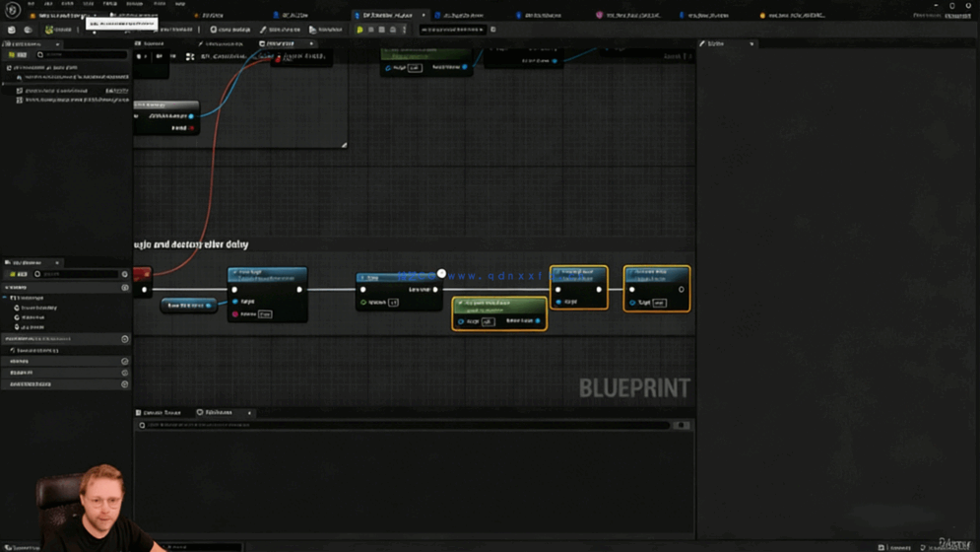
Task: Open the play options three-dots menu
Action: pos(404,30)
